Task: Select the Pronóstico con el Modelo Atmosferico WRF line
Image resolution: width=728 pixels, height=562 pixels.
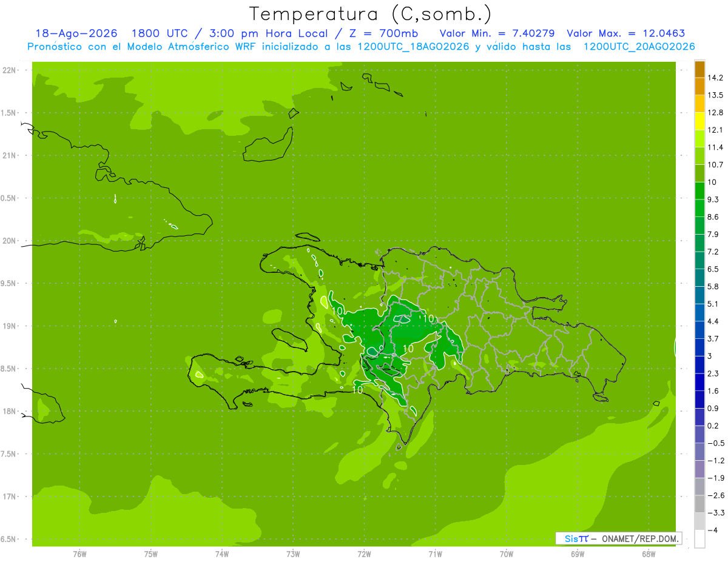Action: tap(362, 46)
